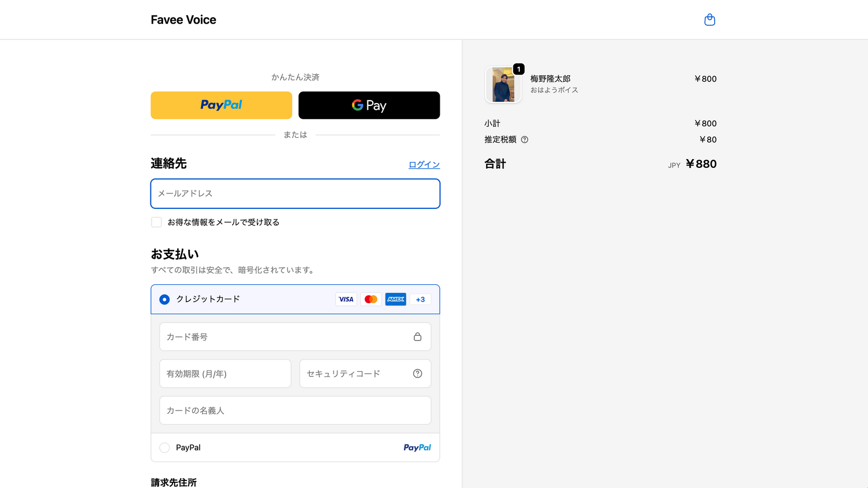Viewport: 868px width, 488px height.
Task: Click the Visa card logo
Action: tap(346, 299)
